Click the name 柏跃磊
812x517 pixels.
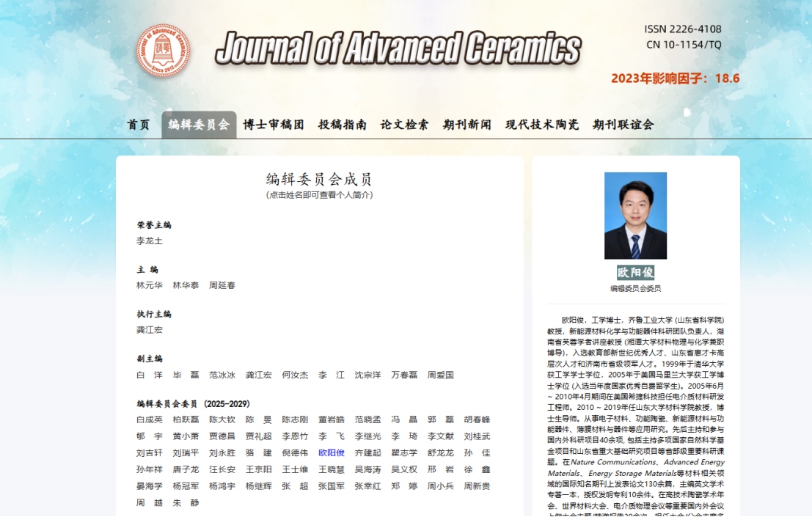coord(186,419)
